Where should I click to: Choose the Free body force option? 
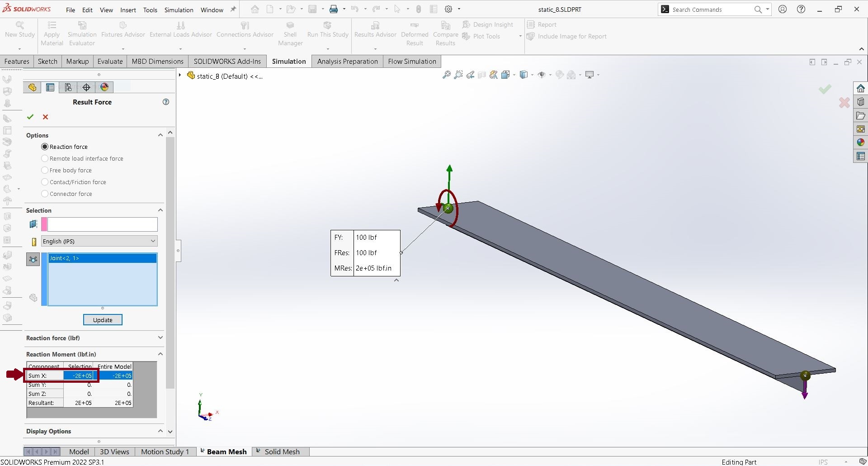[x=45, y=170]
